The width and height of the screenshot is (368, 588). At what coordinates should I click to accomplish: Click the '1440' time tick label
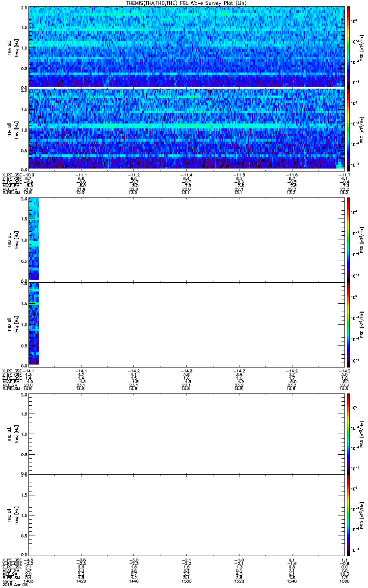pyautogui.click(x=133, y=580)
